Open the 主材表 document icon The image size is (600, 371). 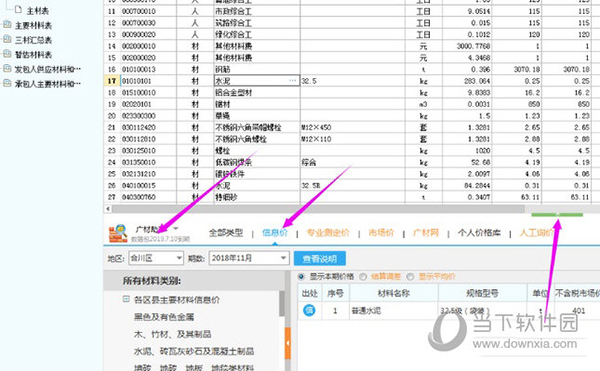coord(18,10)
